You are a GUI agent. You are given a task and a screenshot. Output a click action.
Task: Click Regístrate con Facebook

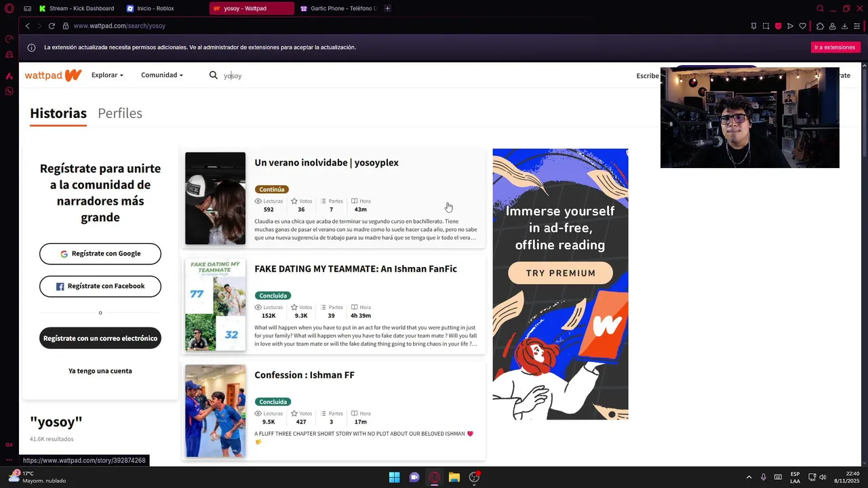(x=100, y=286)
